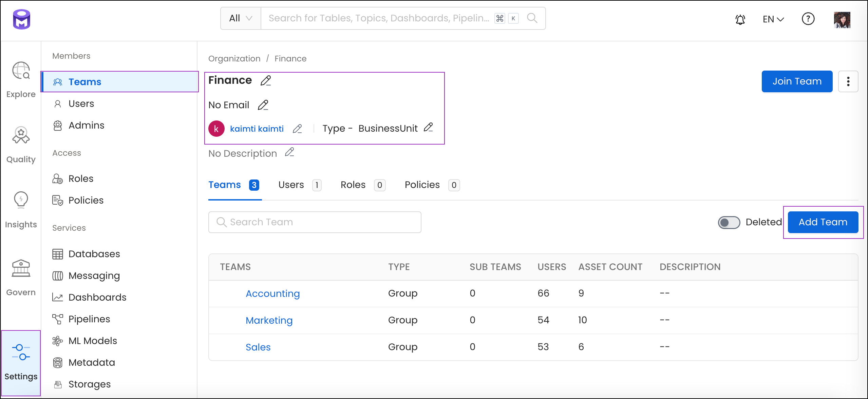Click the notification bell icon

click(740, 19)
